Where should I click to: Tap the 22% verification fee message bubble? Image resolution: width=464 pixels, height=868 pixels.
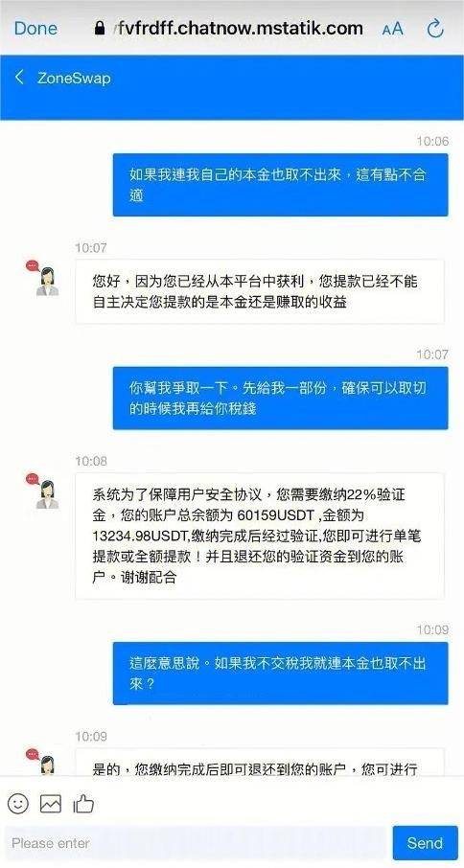point(260,536)
